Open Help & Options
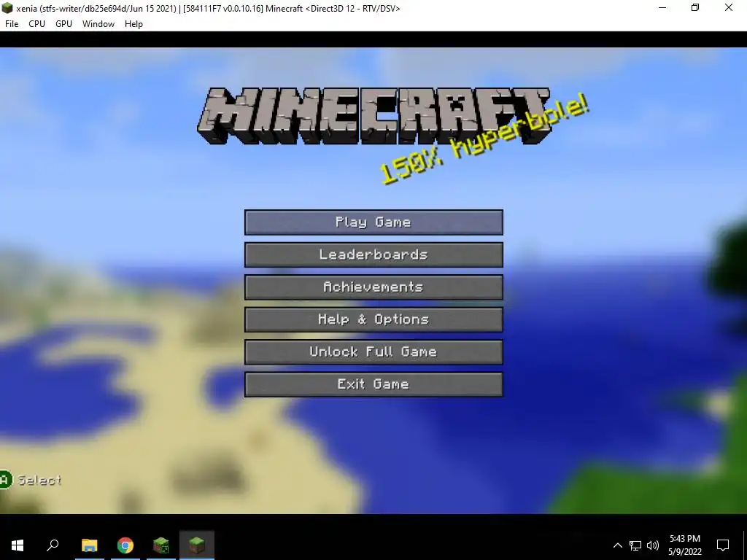Screen dimensions: 747x560 tap(373, 319)
